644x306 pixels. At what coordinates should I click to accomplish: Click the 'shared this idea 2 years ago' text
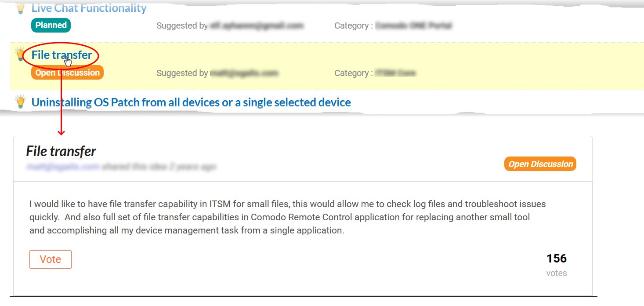(159, 167)
